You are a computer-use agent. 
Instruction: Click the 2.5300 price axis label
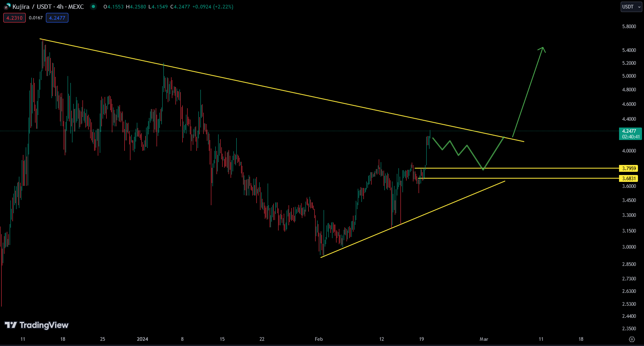629,304
